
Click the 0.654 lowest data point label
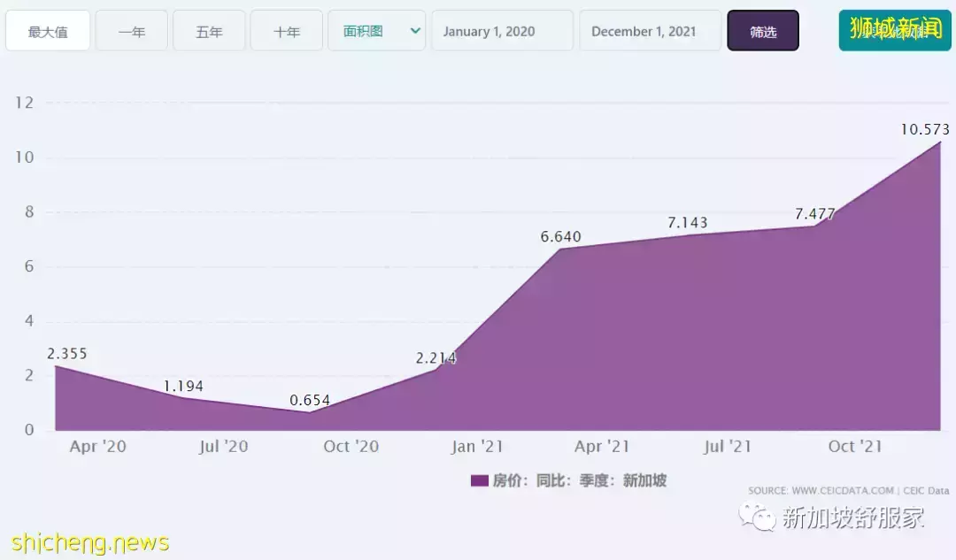(310, 401)
